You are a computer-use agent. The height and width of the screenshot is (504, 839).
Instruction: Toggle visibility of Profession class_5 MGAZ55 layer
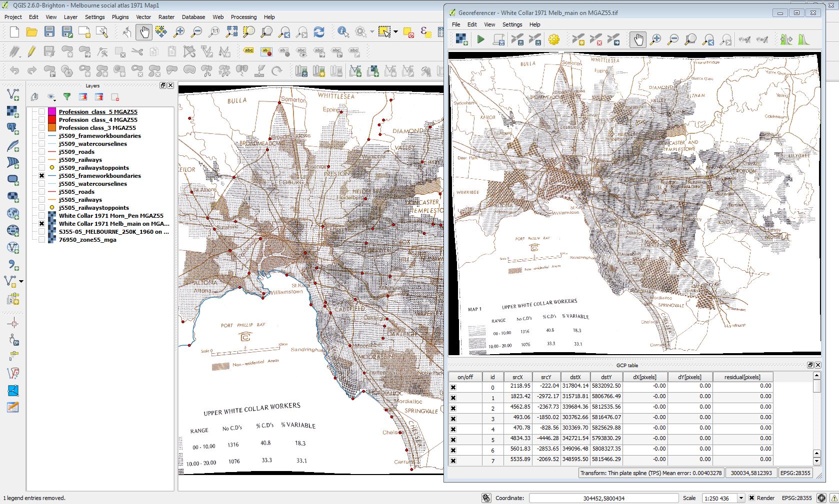(42, 112)
